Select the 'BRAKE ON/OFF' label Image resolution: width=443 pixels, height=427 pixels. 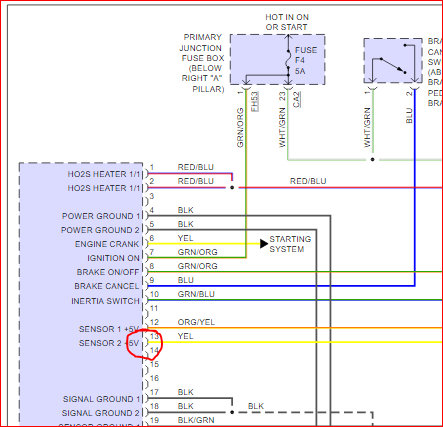coord(108,272)
